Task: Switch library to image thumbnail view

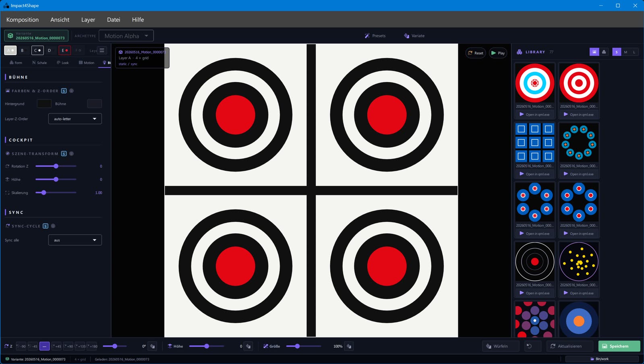Action: pyautogui.click(x=594, y=52)
